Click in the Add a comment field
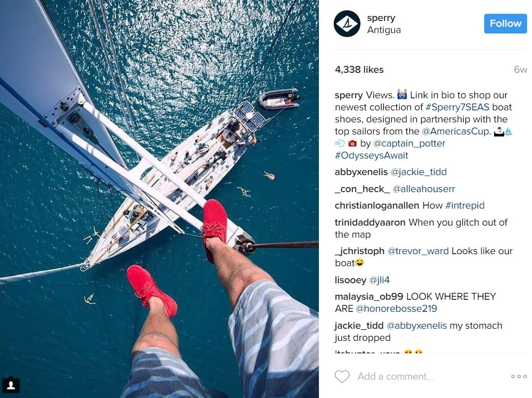Image resolution: width=532 pixels, height=398 pixels. pos(395,376)
